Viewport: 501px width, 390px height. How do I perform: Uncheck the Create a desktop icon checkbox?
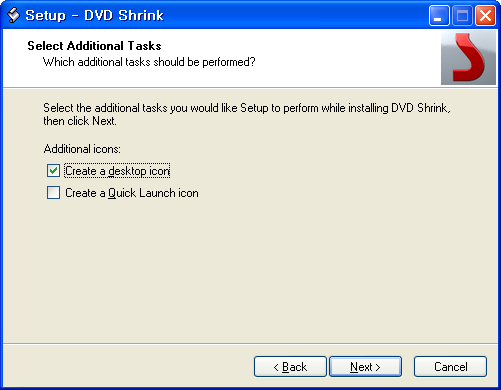click(x=53, y=171)
